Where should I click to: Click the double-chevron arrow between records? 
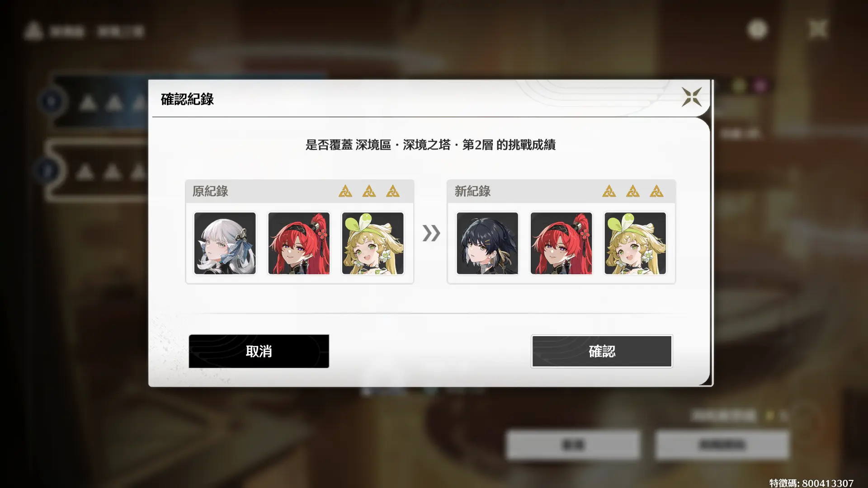click(x=431, y=233)
